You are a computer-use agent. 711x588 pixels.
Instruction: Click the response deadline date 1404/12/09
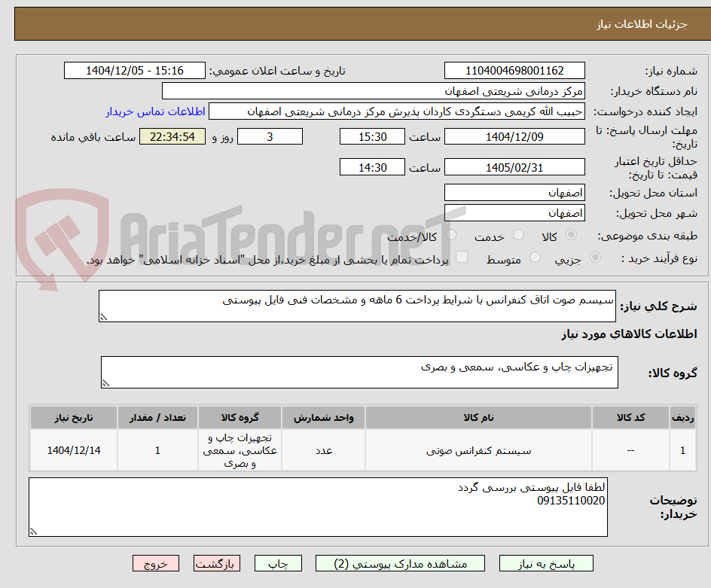tap(514, 136)
